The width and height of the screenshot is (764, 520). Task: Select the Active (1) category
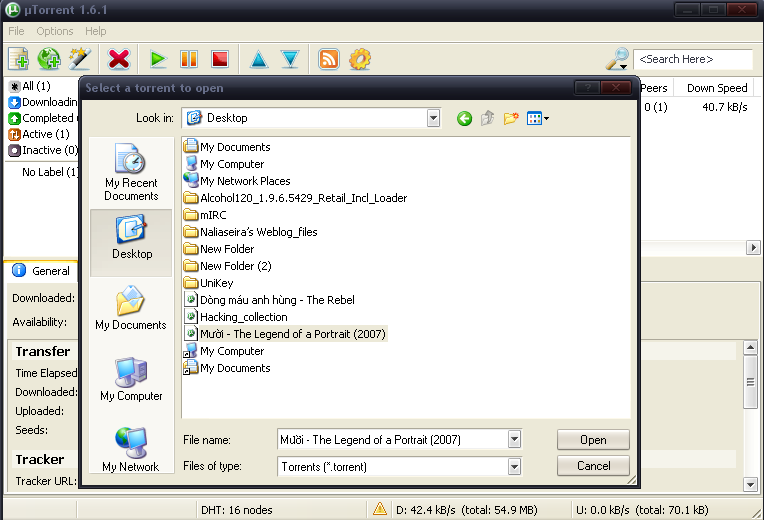(39, 134)
